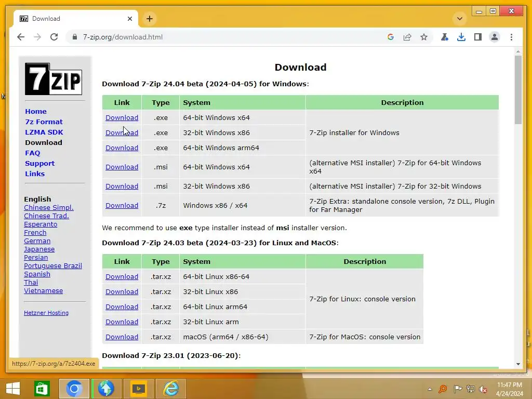
Task: Launch Internet Explorer from taskbar
Action: [x=171, y=389]
